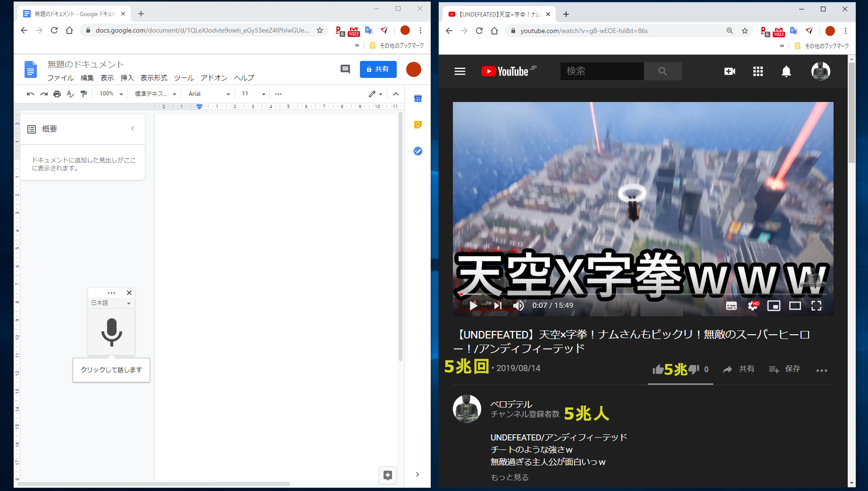Like the video with thumbs up

(658, 369)
